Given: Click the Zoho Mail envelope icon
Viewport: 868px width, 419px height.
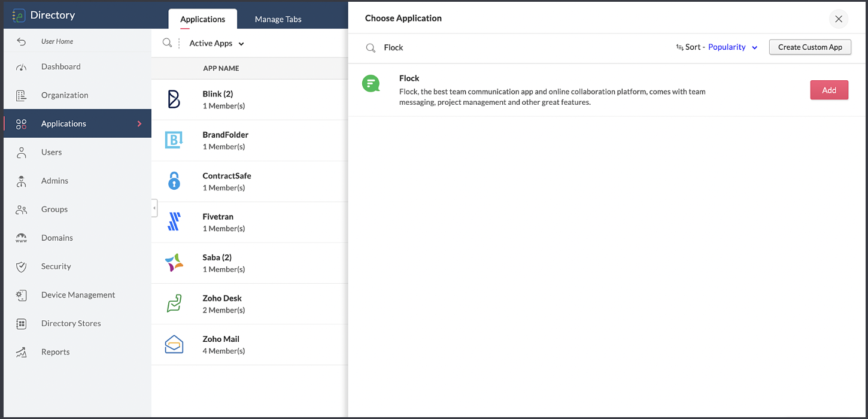Looking at the screenshot, I should 174,344.
